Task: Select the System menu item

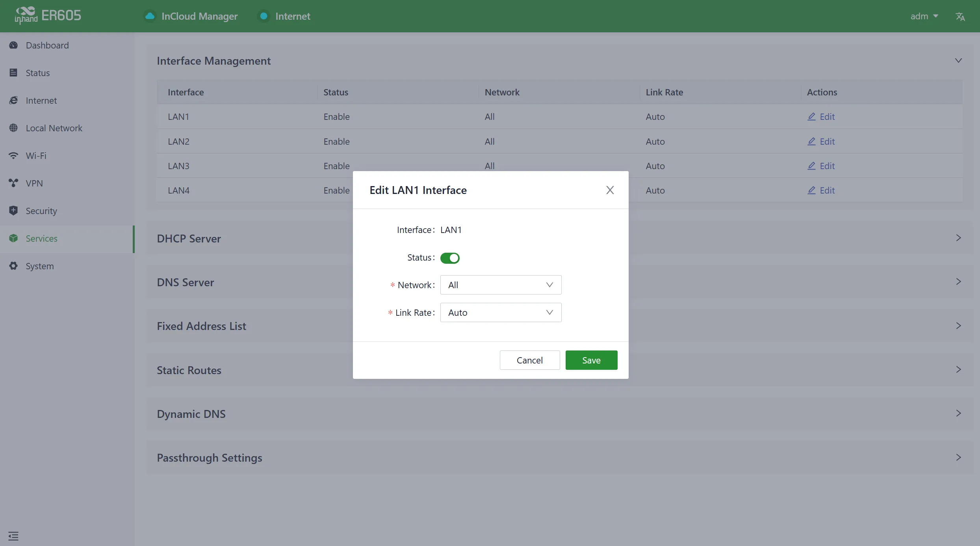Action: pyautogui.click(x=67, y=266)
